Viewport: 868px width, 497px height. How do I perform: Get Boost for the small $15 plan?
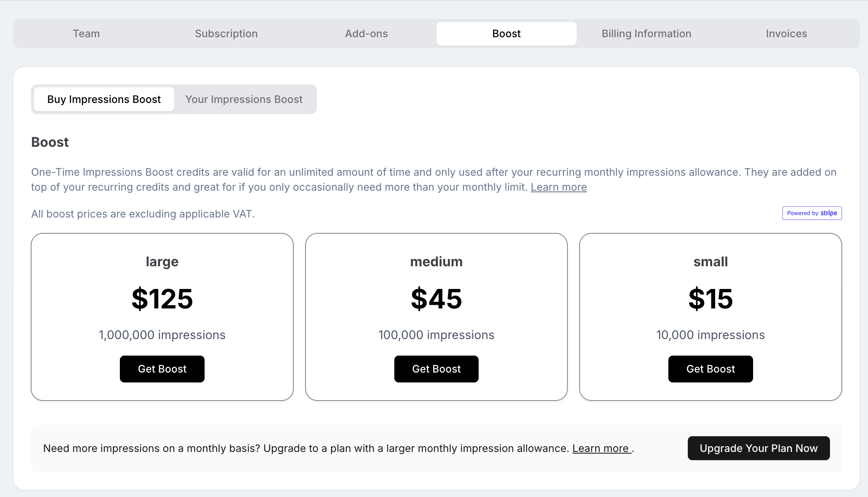pos(711,369)
